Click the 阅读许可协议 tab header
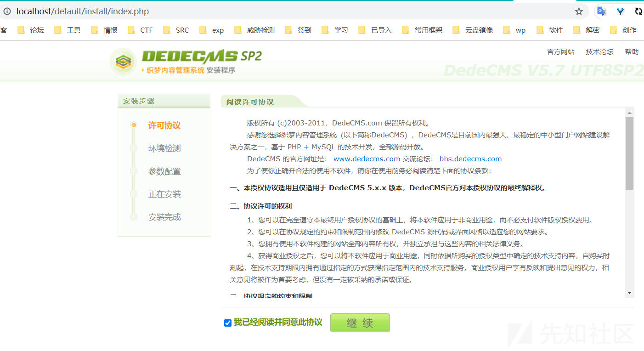Screen dimensions: 644x351 (x=250, y=102)
